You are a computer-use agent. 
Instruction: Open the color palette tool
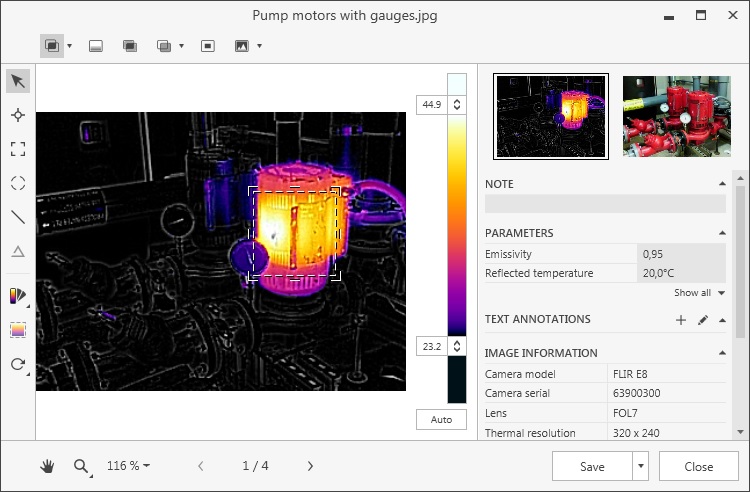click(18, 295)
